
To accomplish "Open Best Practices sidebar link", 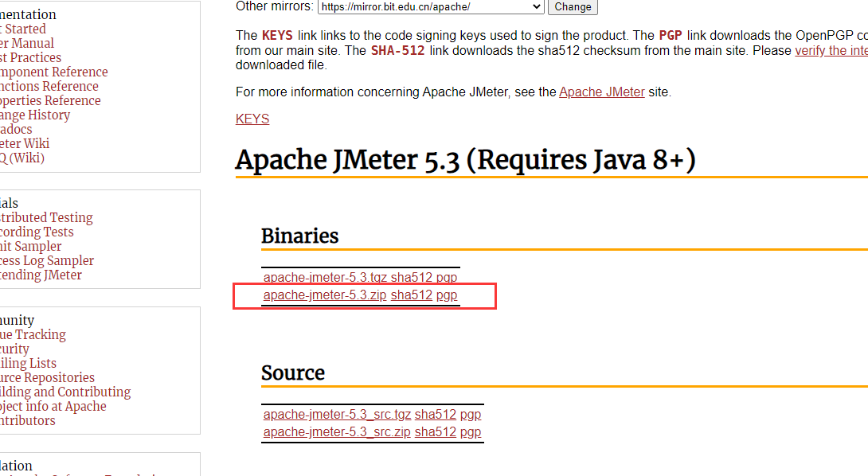I will 30,57.
